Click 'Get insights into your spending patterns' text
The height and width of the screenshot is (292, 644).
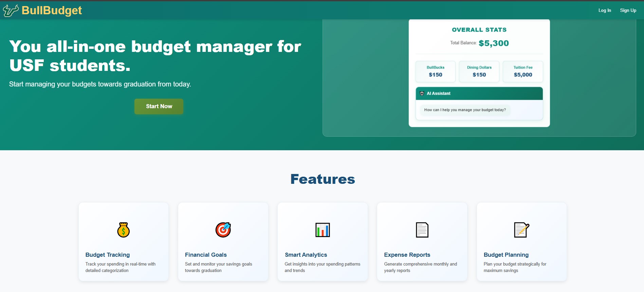pyautogui.click(x=323, y=267)
